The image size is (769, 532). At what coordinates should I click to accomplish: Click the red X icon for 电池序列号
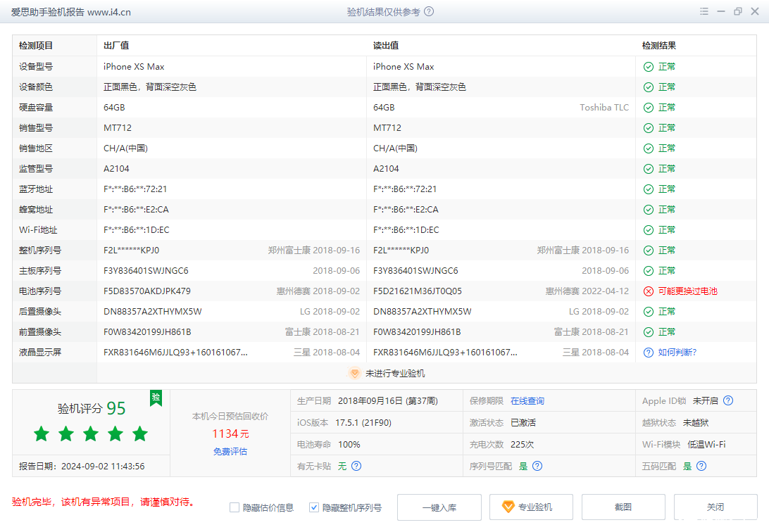pos(649,291)
